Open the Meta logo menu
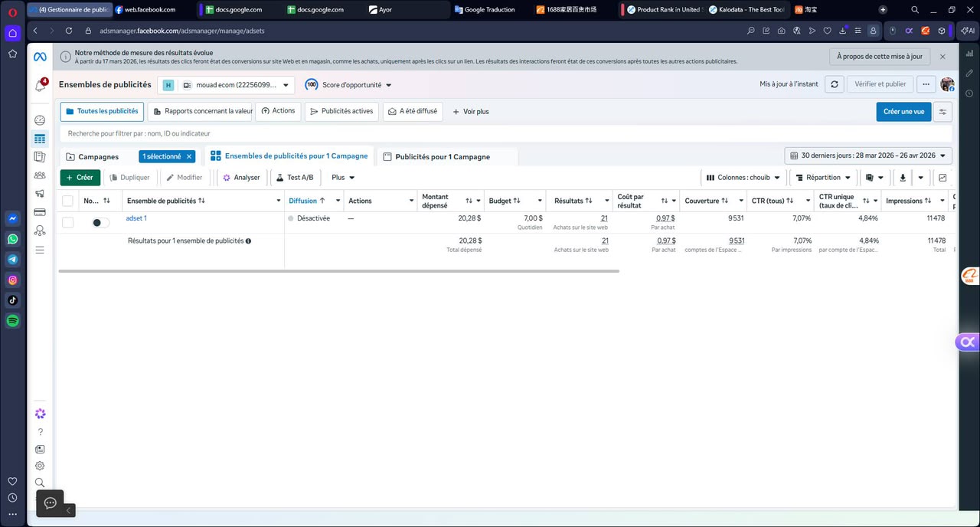Screen dimensions: 980x527 [40, 57]
